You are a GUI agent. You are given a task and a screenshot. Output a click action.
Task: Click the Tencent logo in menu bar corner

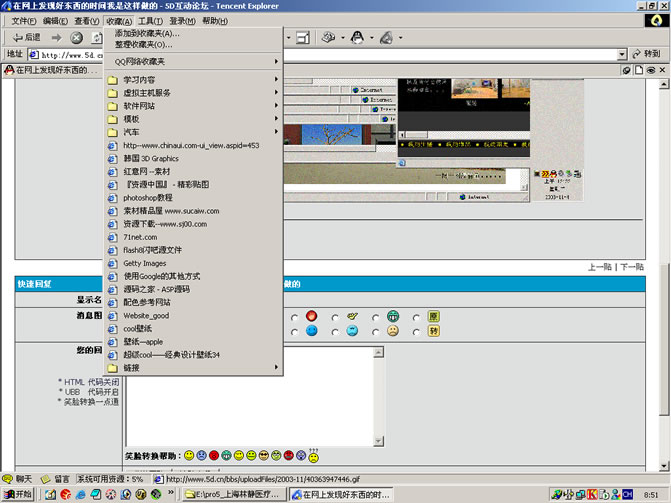tap(656, 20)
